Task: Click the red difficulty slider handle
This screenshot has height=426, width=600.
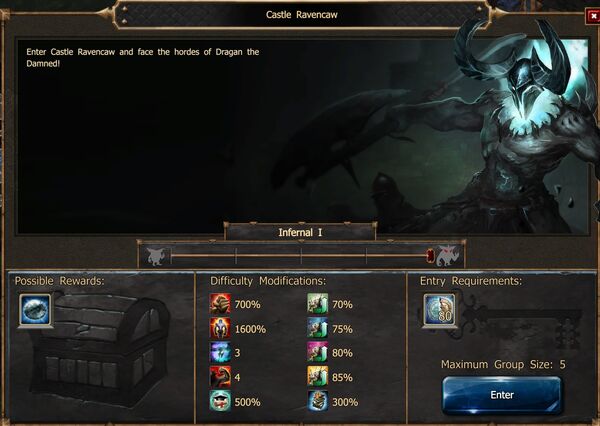Action: pos(430,256)
